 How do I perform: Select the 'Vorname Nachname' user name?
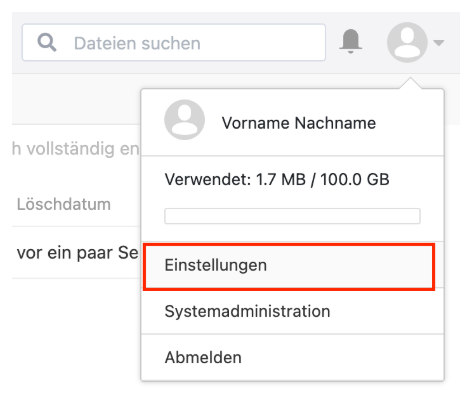[299, 123]
